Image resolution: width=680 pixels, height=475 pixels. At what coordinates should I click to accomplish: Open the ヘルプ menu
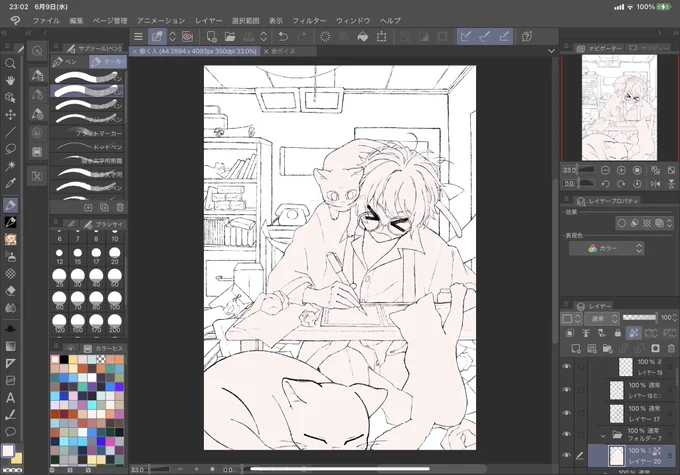click(390, 20)
